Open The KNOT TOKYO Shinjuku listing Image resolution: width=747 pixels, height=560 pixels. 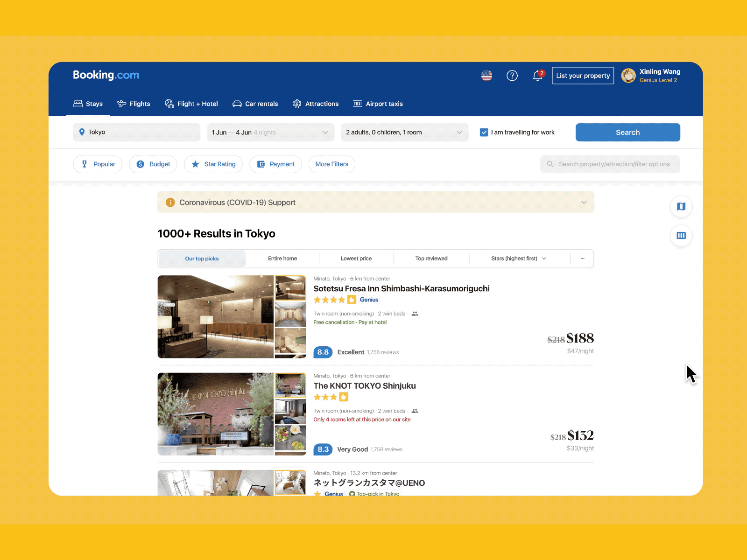[x=365, y=386]
